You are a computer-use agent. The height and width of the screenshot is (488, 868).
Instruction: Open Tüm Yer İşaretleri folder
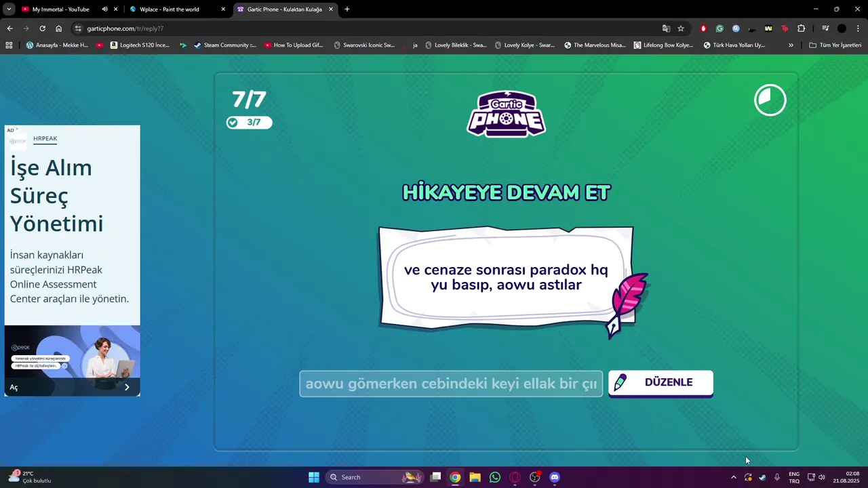[835, 45]
